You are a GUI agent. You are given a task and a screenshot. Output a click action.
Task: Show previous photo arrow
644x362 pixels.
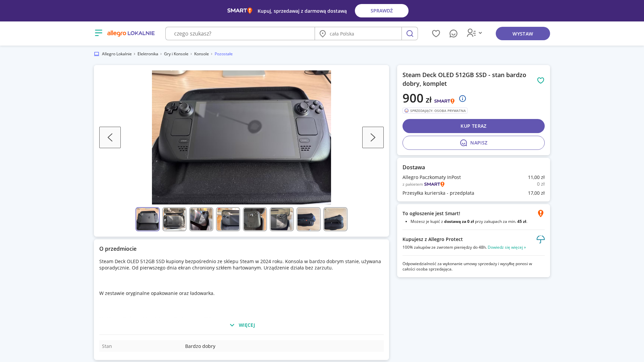tap(110, 137)
